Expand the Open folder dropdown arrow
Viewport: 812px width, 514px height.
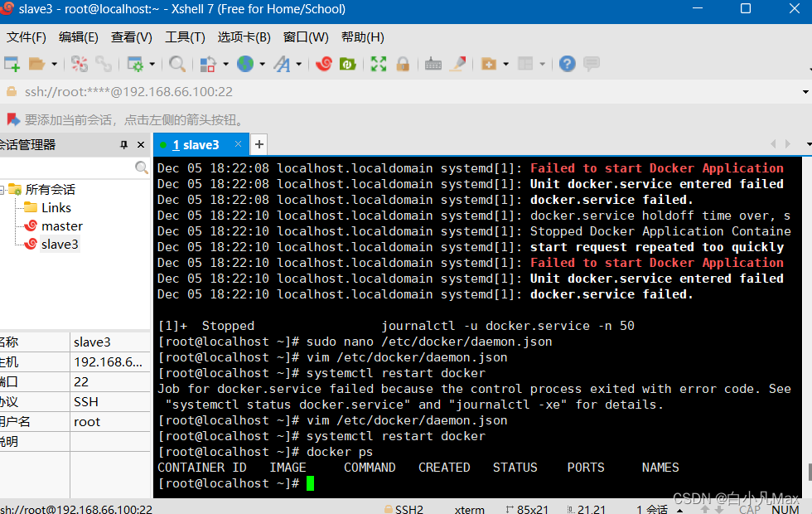point(54,65)
